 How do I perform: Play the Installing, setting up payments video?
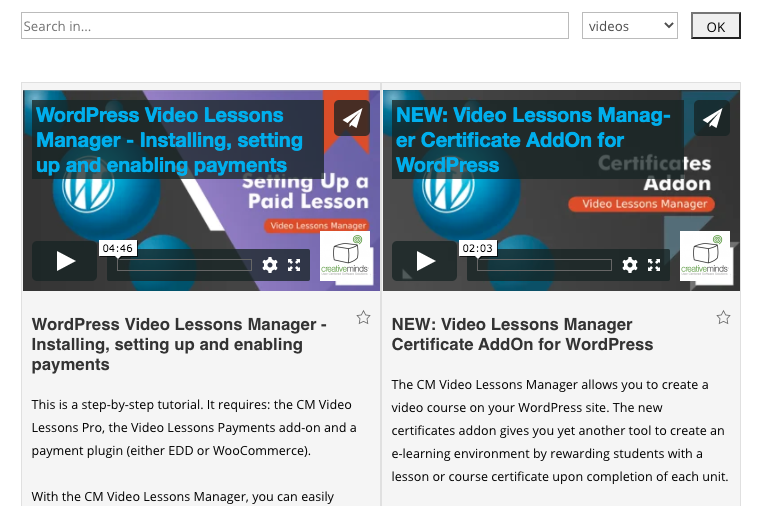(x=65, y=261)
